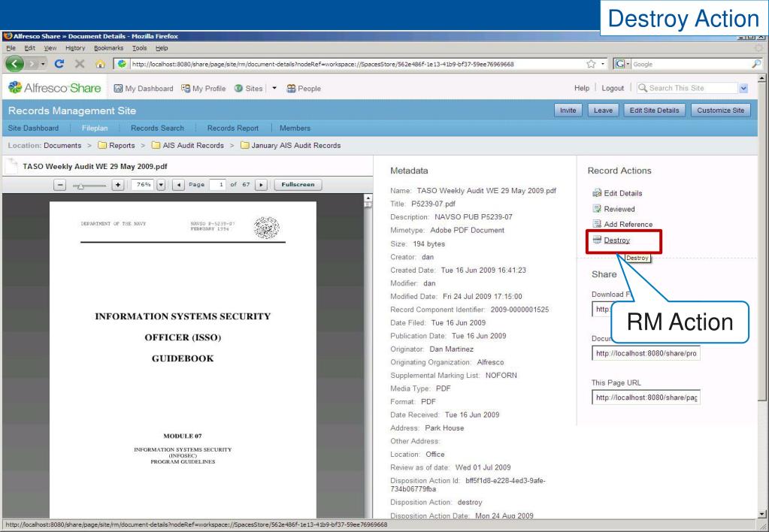Click the People icon
The height and width of the screenshot is (532, 769).
(x=292, y=88)
